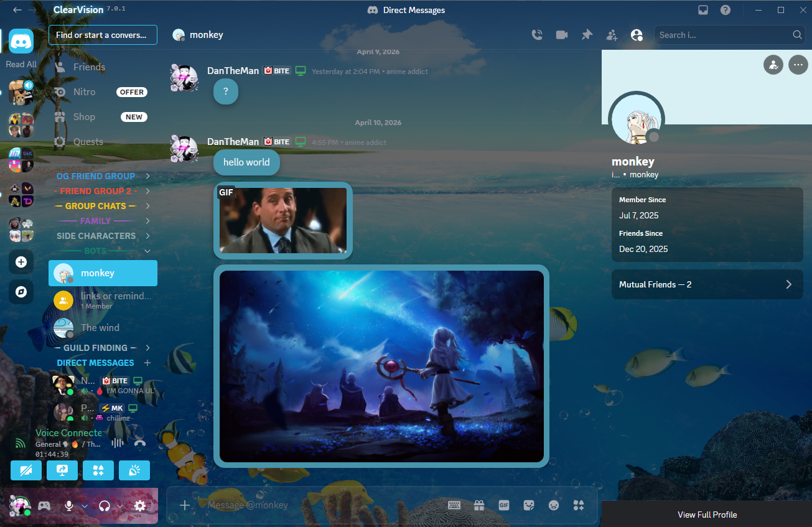Screen dimensions: 812x527
Task: Select the Discover compass icon
Action: [x=21, y=291]
